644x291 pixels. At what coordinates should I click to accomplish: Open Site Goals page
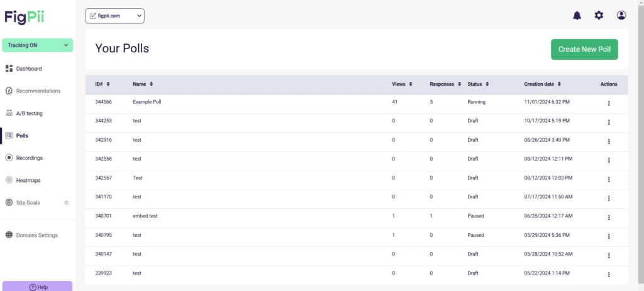coord(28,203)
